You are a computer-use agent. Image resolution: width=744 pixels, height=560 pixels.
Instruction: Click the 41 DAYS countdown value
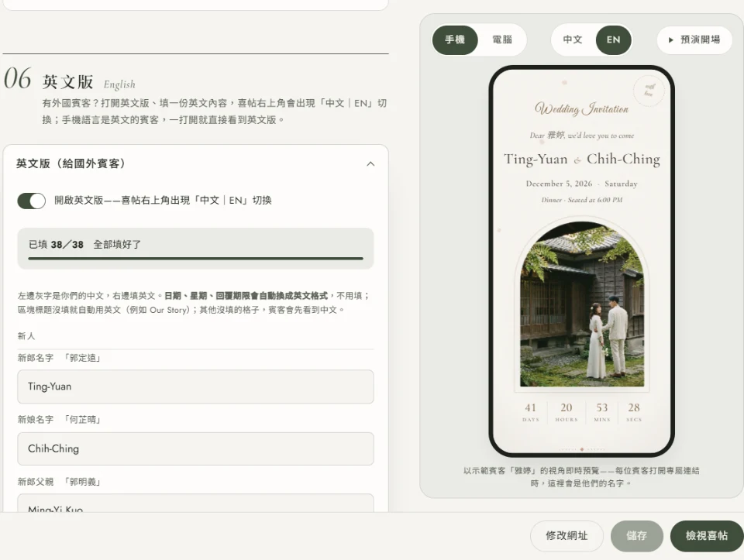tap(530, 411)
